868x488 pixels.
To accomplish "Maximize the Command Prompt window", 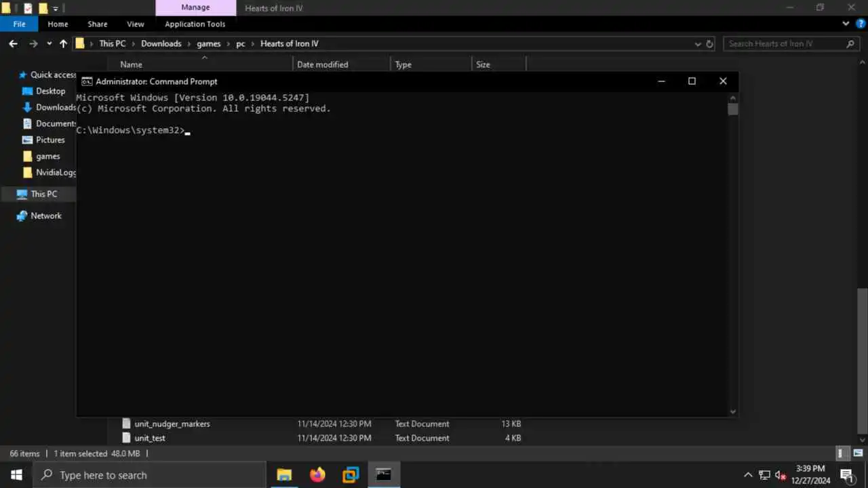I will [692, 81].
